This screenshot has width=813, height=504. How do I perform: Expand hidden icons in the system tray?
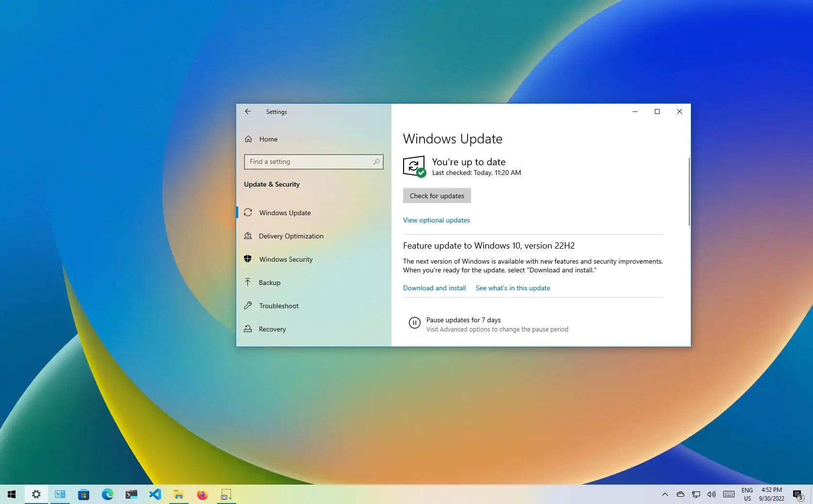pos(664,494)
